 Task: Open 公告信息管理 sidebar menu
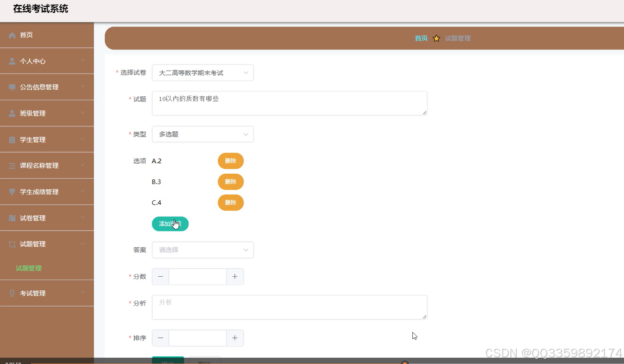pos(47,87)
